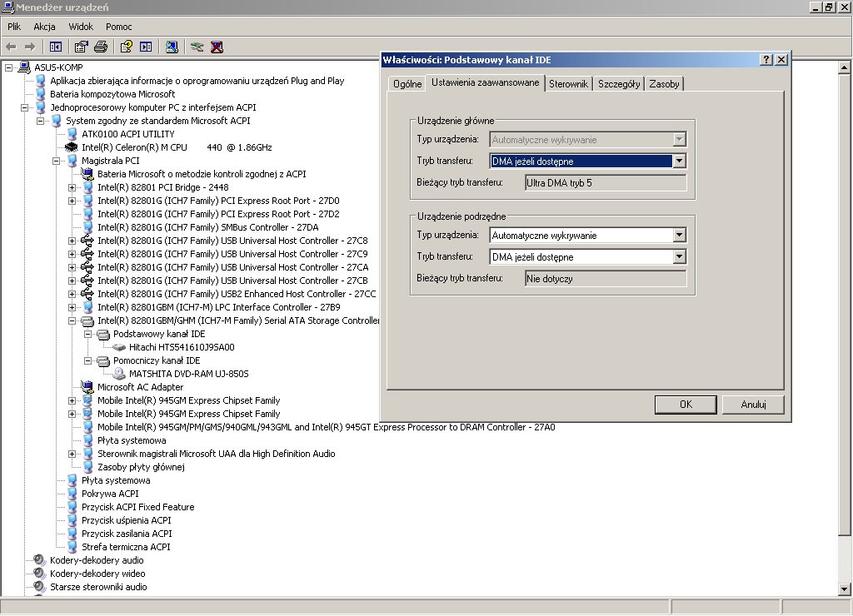Screen dimensions: 853x616
Task: Open Typ urządzenia dropdown under Urządzenie podrzędne
Action: click(679, 236)
